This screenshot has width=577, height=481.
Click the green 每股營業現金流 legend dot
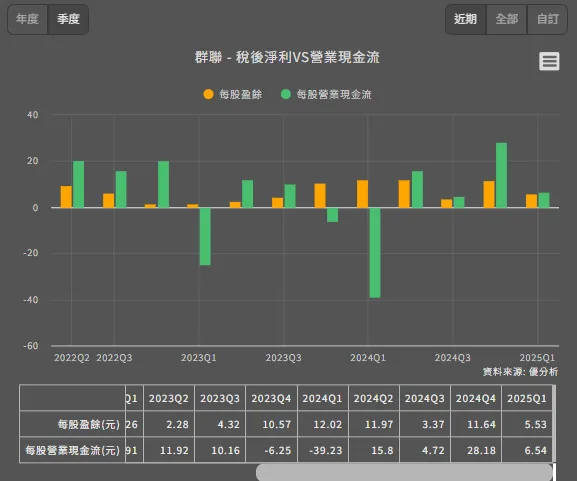pyautogui.click(x=286, y=94)
